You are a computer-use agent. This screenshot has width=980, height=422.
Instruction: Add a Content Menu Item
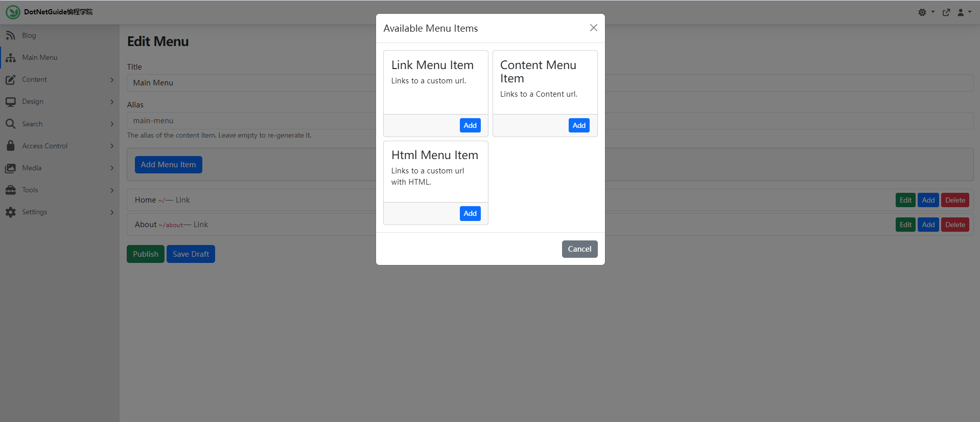point(579,125)
